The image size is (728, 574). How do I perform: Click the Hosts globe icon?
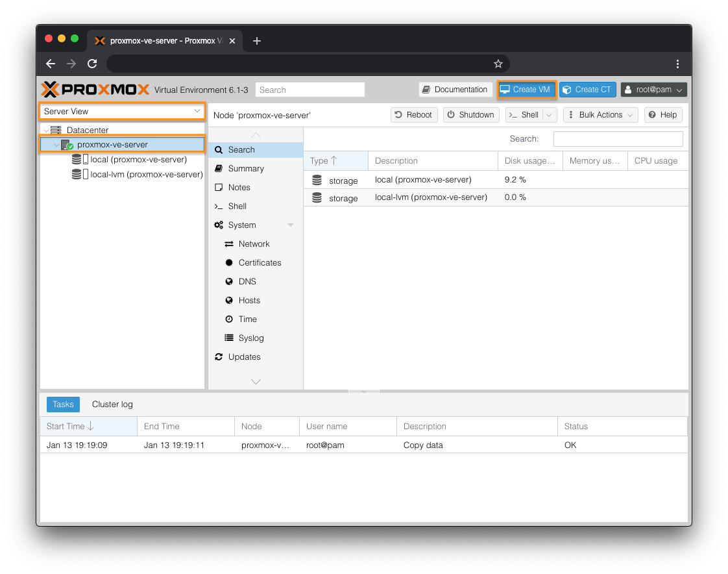click(229, 300)
